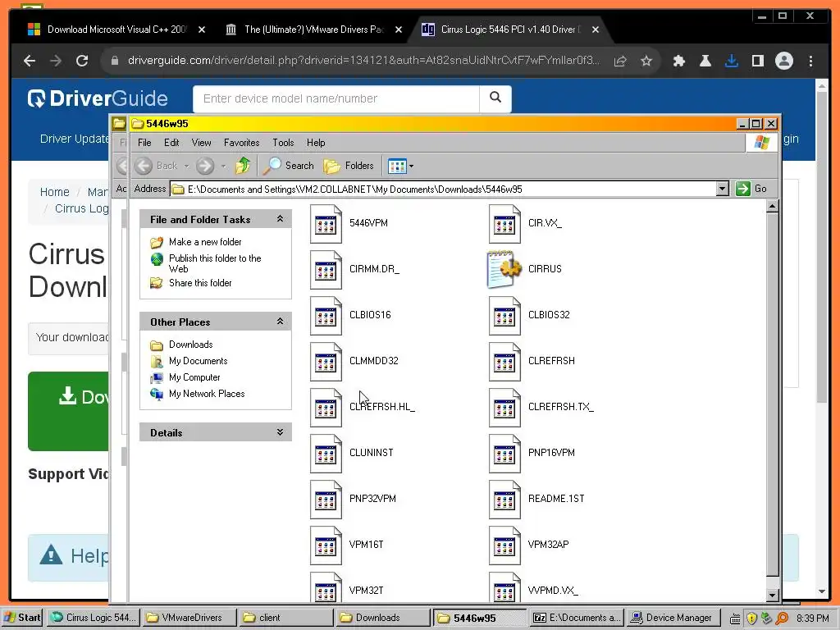Select the CLBIOS16 file icon
Viewport: 840px width, 630px height.
click(x=326, y=316)
